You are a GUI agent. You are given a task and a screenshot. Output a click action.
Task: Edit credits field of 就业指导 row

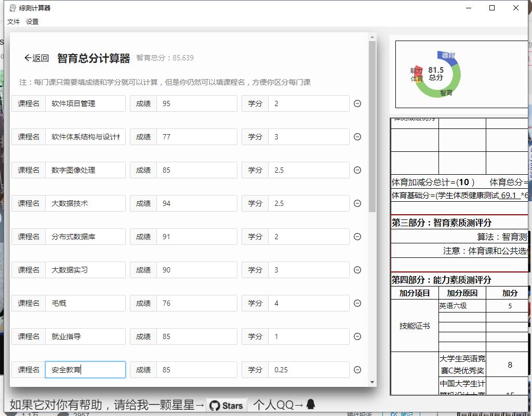309,336
